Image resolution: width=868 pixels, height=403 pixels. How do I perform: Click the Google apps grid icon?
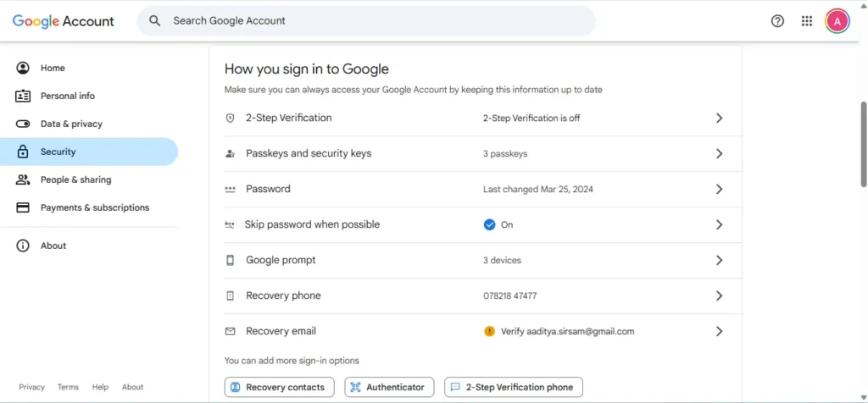pos(807,21)
